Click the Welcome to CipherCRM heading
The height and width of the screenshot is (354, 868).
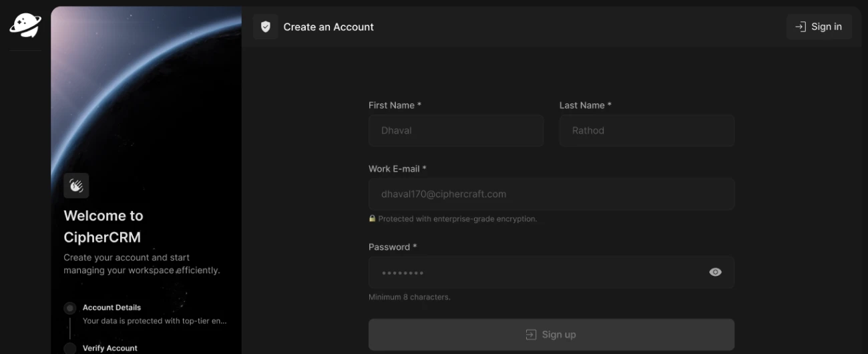(x=103, y=226)
